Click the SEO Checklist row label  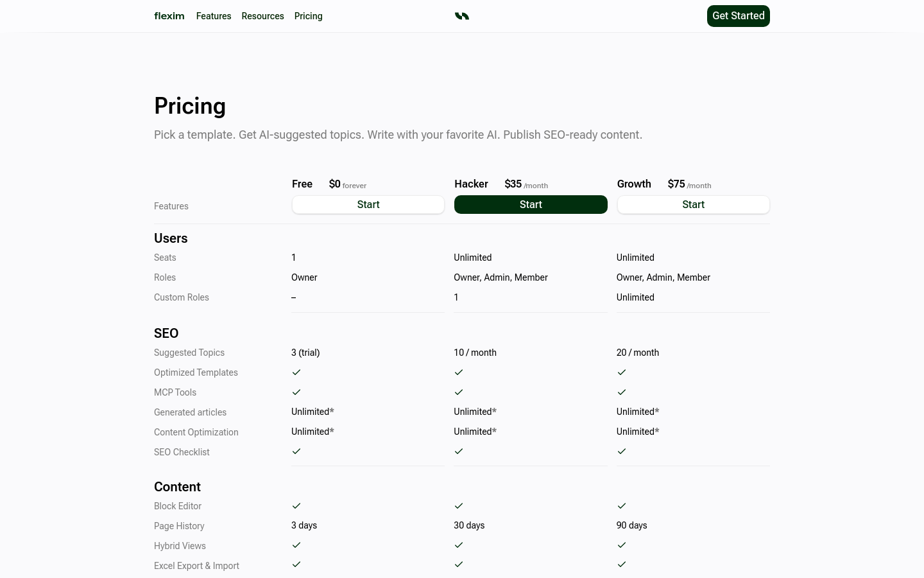(x=182, y=452)
